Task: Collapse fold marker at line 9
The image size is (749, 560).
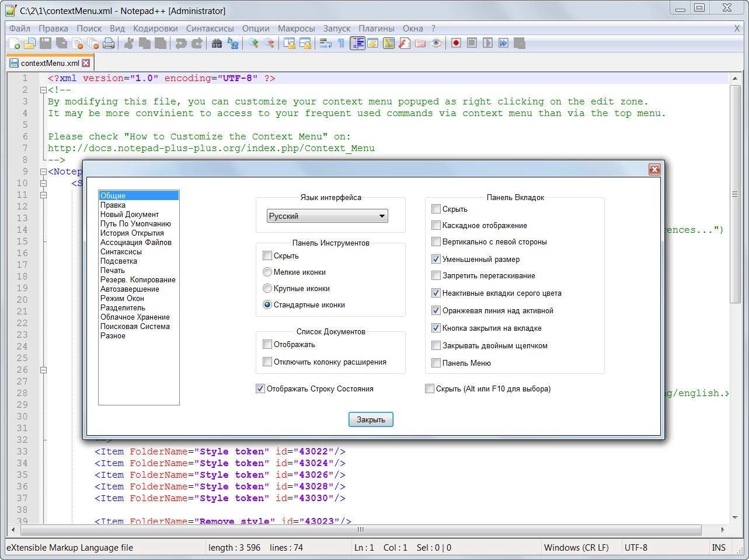Action: click(43, 171)
